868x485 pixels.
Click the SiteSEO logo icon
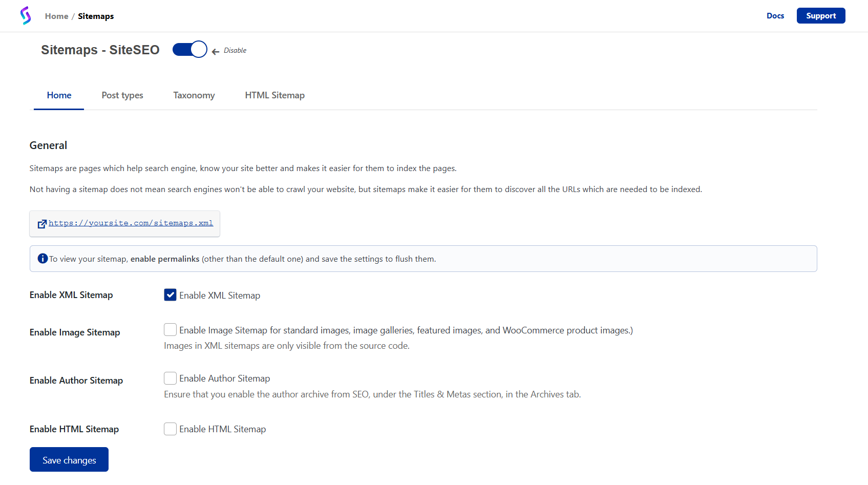tap(26, 15)
